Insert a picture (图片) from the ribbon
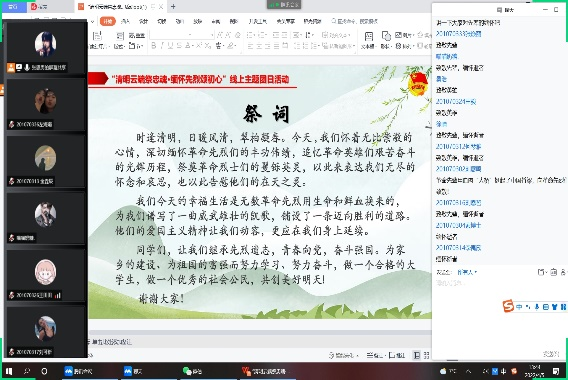This screenshot has width=568, height=380. tap(404, 35)
